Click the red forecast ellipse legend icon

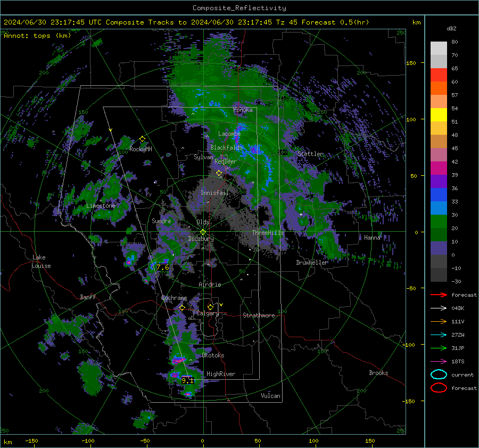(x=439, y=388)
